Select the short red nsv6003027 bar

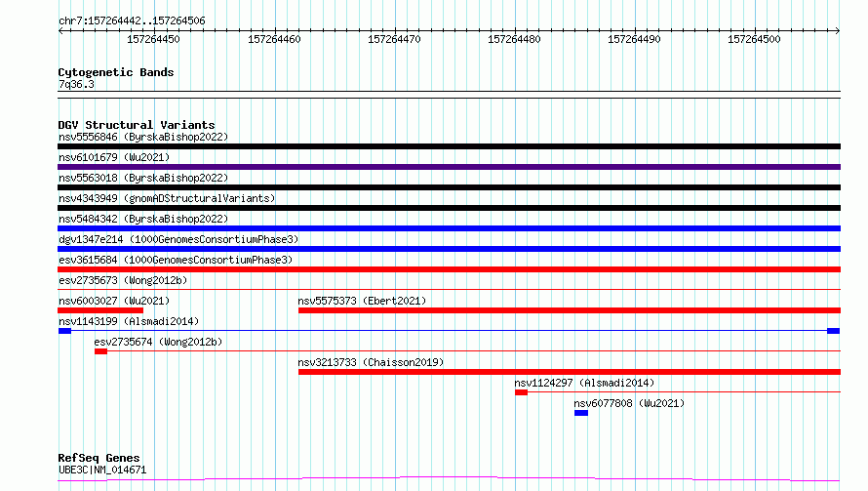(x=100, y=310)
